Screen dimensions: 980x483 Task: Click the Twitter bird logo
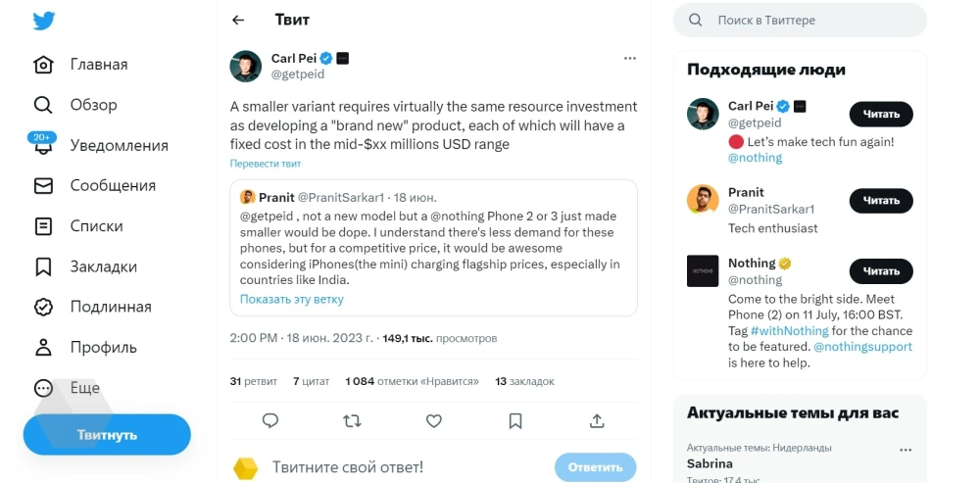pyautogui.click(x=43, y=22)
